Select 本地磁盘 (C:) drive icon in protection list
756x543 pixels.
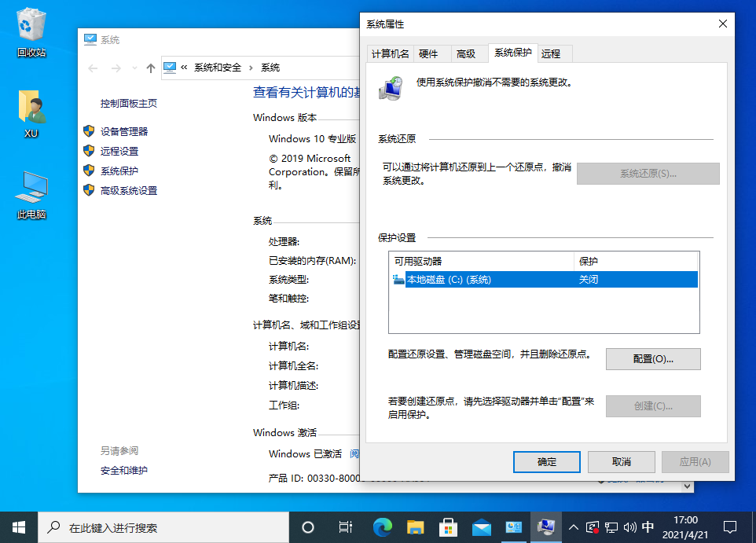(x=400, y=278)
